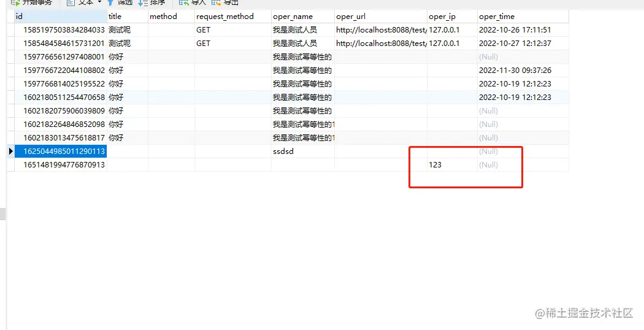Click the oper_name column header
This screenshot has height=330, width=644.
pos(303,17)
